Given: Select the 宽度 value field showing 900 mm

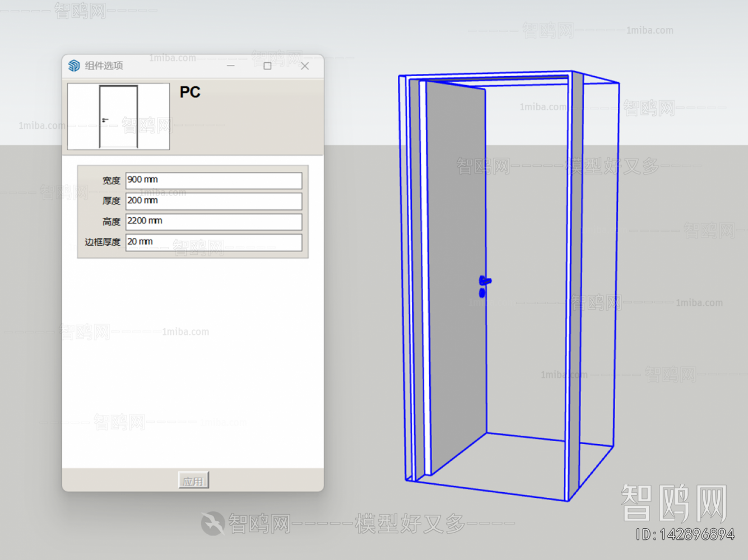Looking at the screenshot, I should tap(213, 180).
